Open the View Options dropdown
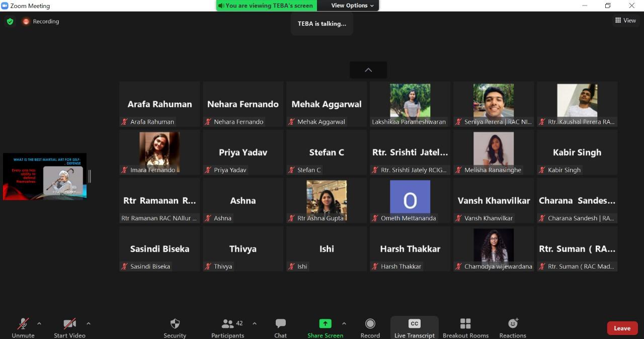 353,6
